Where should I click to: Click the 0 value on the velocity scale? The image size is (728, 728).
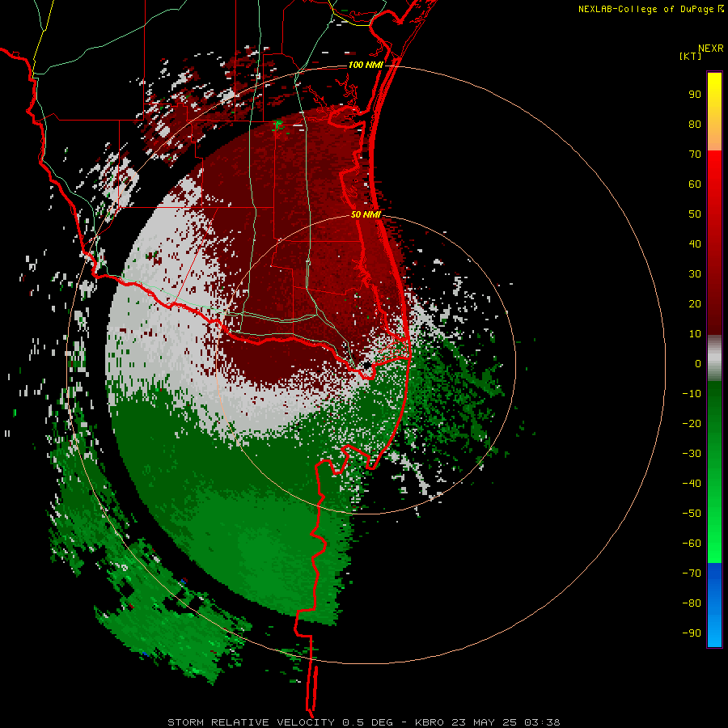point(698,364)
